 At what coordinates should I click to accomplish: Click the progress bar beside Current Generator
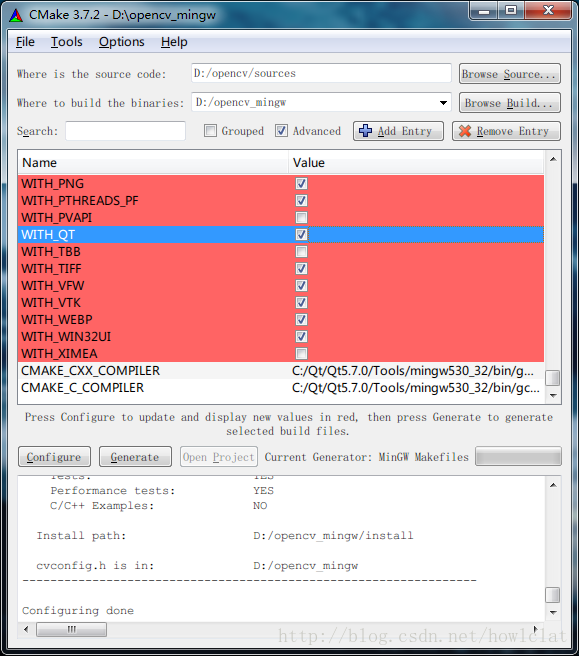pos(518,456)
